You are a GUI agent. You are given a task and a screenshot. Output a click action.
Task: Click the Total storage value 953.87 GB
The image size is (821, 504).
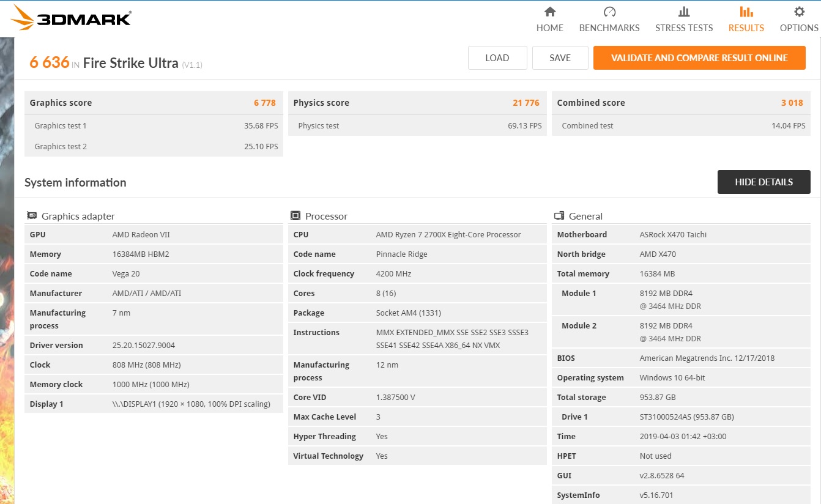[x=658, y=398]
